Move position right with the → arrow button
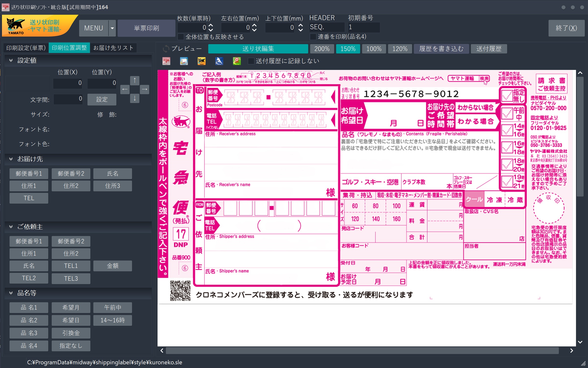This screenshot has height=368, width=588. click(145, 89)
